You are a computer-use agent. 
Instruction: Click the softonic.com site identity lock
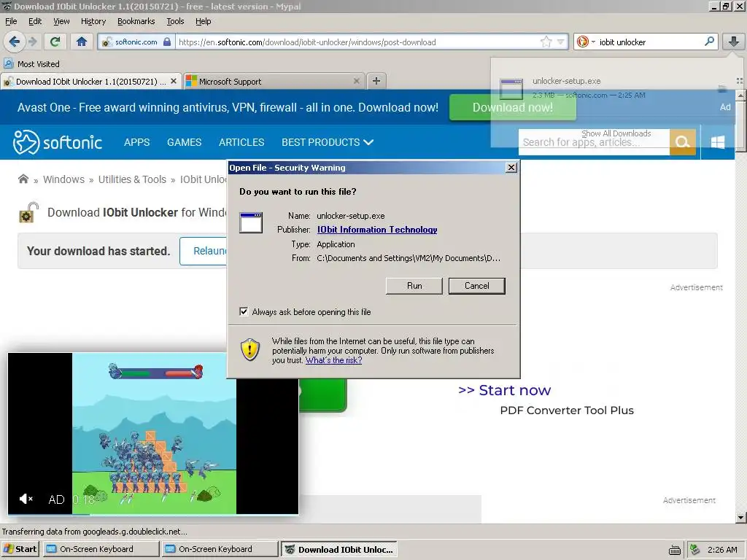click(x=136, y=42)
